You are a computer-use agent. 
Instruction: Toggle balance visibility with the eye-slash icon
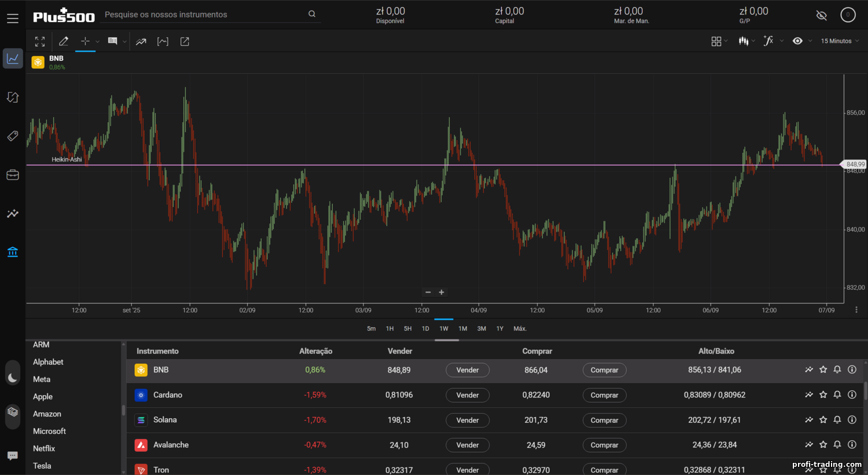point(821,15)
